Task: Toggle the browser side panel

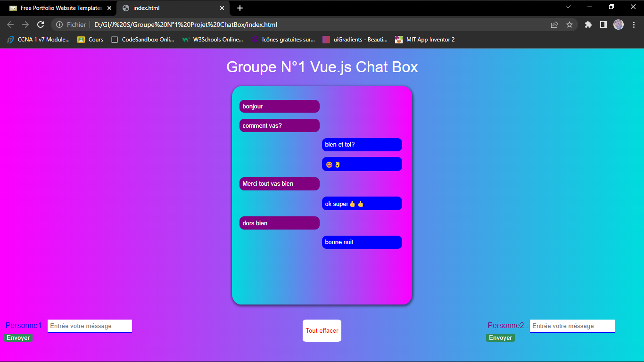Action: (603, 25)
